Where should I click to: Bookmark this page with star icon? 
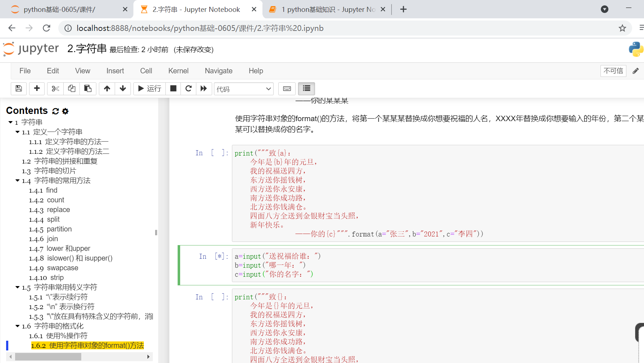[x=622, y=28]
